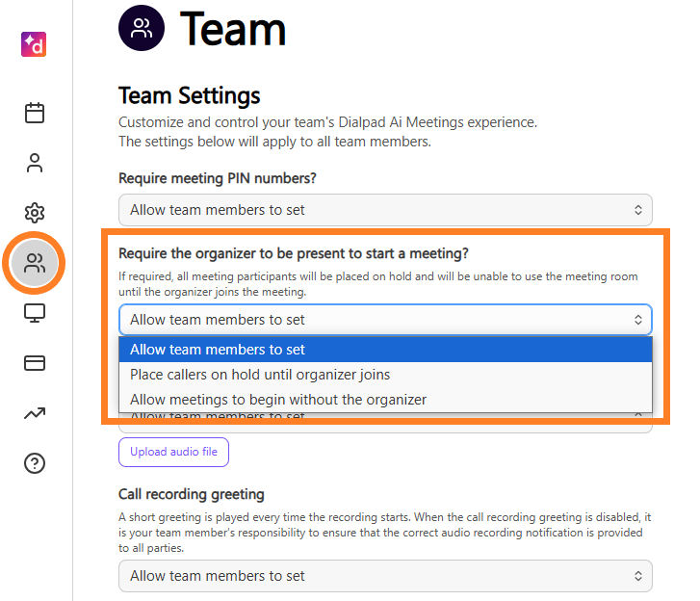
Task: Open the calendar meetings icon in sidebar
Action: click(35, 113)
